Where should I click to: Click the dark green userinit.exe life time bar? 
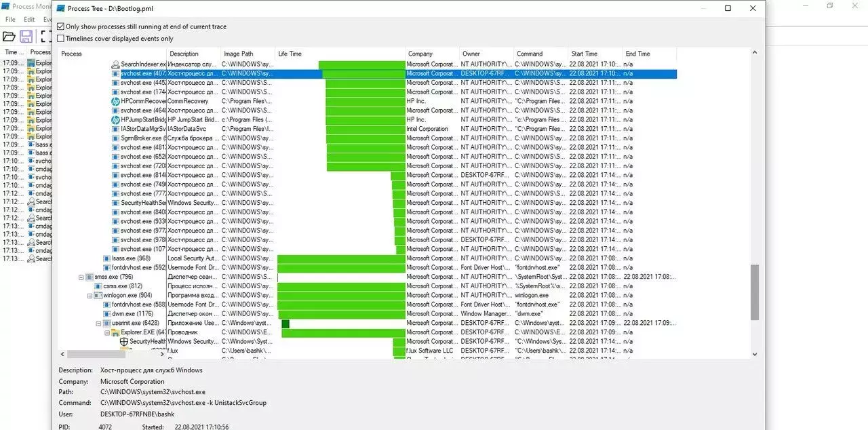pos(285,324)
